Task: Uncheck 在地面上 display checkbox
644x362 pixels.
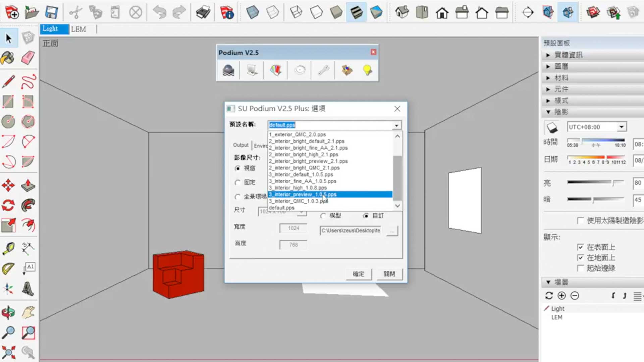Action: pos(580,258)
